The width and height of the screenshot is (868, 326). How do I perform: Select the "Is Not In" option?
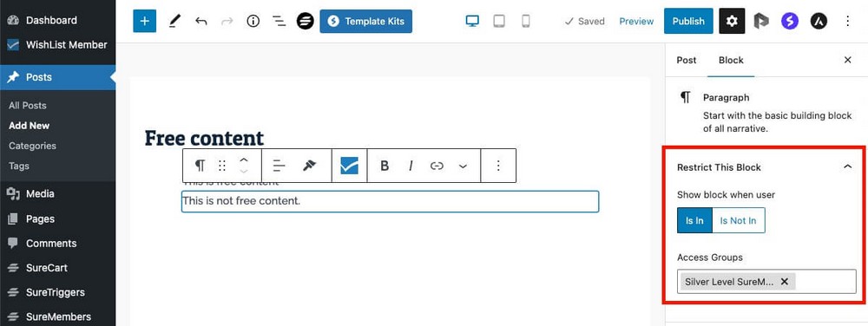point(738,220)
